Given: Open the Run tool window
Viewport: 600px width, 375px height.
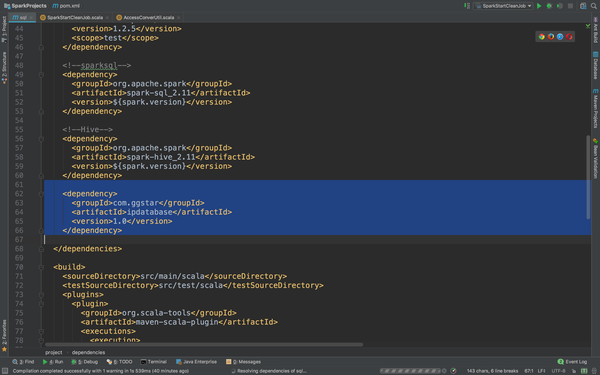Looking at the screenshot, I should [53, 362].
